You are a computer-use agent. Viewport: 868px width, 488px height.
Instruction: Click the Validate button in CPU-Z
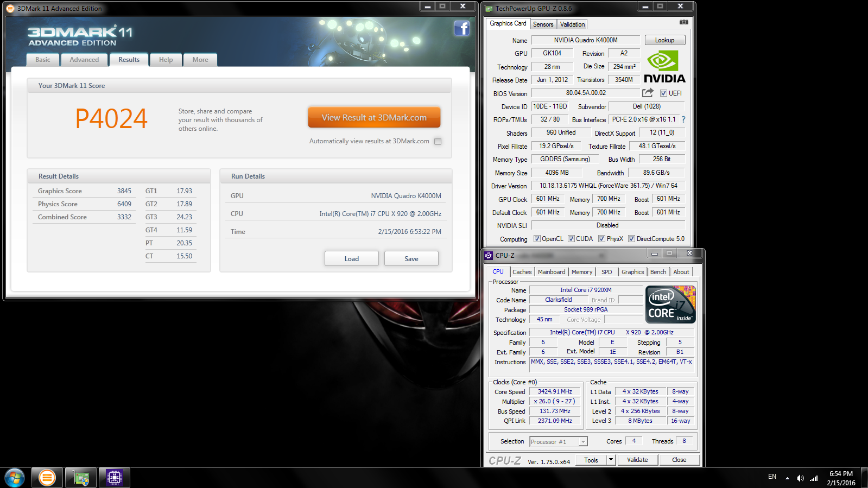coord(637,460)
